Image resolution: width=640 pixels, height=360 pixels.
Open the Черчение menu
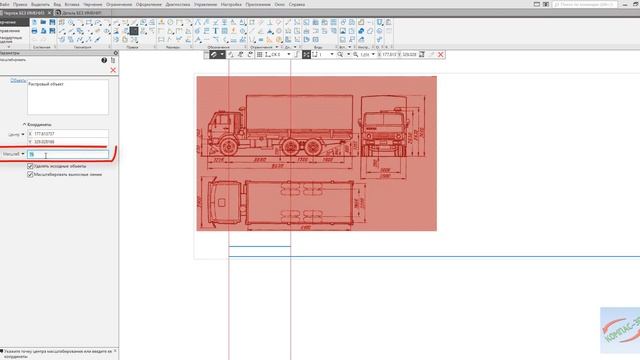[93, 4]
